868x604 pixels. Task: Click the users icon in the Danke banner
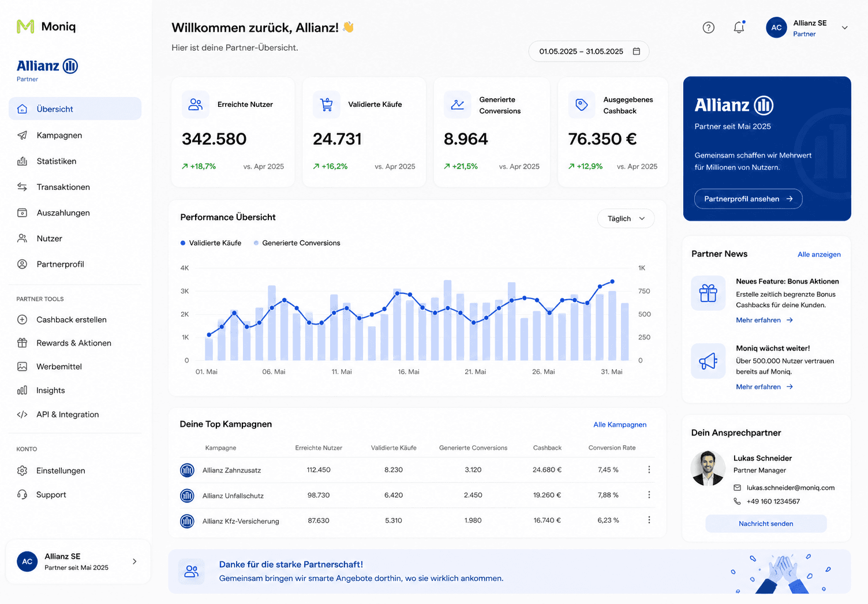(x=191, y=572)
